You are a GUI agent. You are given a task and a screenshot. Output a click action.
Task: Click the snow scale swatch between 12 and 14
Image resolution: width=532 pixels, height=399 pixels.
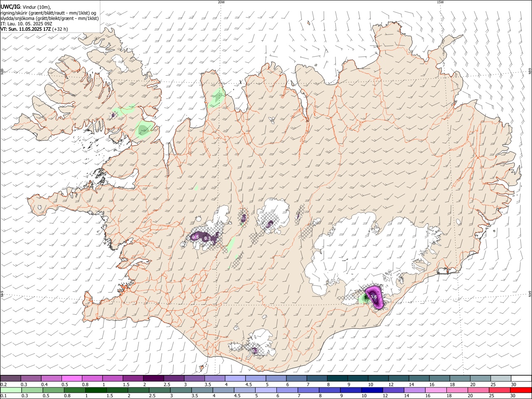click(398, 378)
